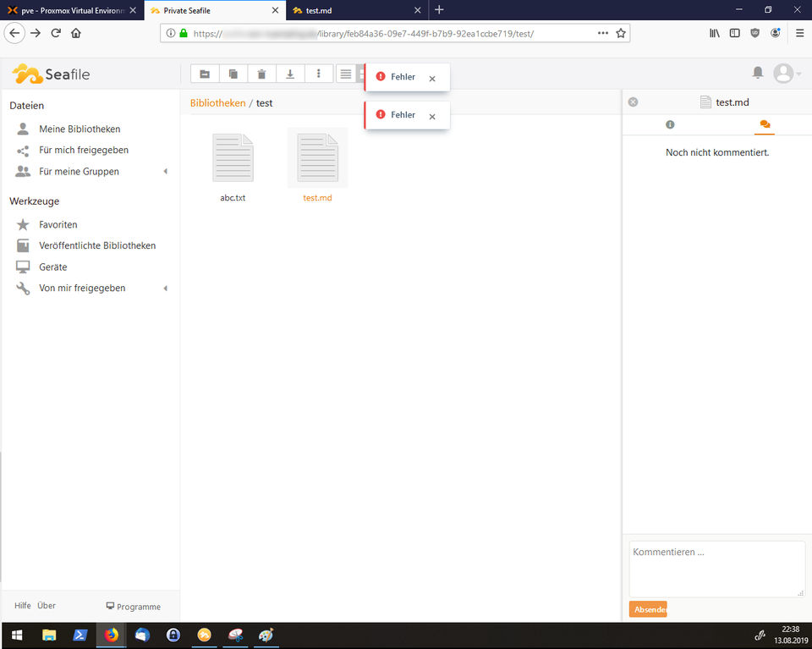The height and width of the screenshot is (649, 812).
Task: Open the Firefox hamburger menu
Action: click(800, 33)
